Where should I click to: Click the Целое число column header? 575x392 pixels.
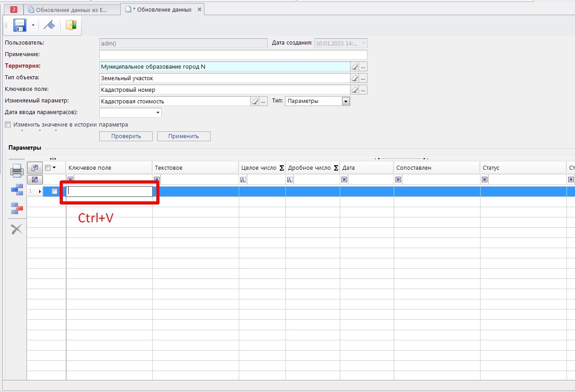(x=262, y=168)
